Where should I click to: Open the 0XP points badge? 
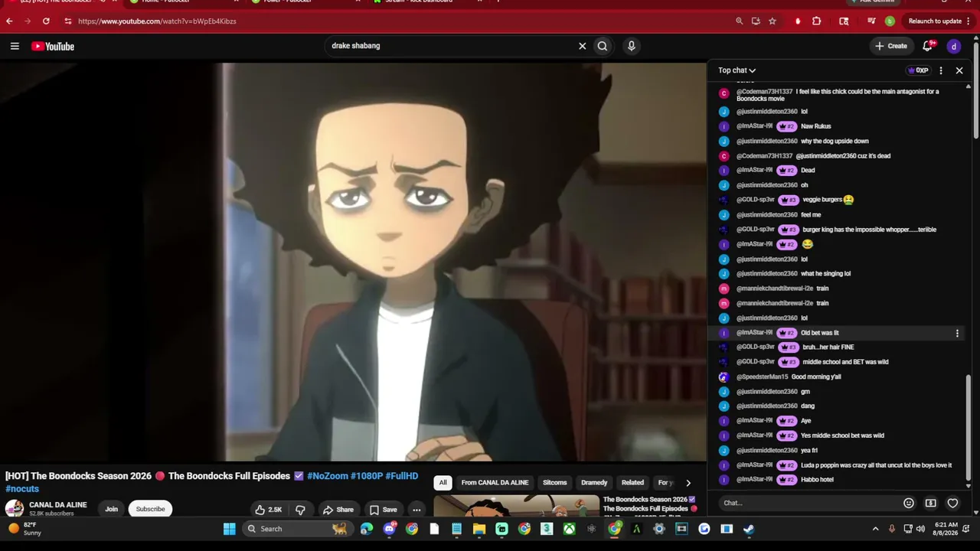[x=917, y=70]
